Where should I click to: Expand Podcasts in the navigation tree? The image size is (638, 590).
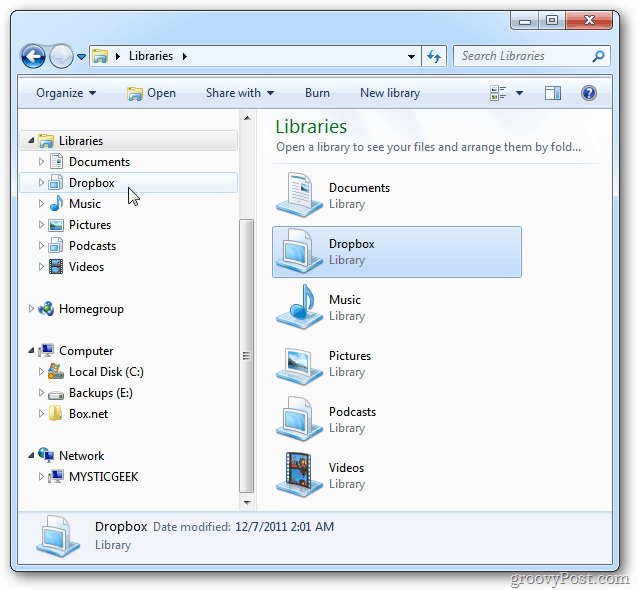tap(41, 245)
